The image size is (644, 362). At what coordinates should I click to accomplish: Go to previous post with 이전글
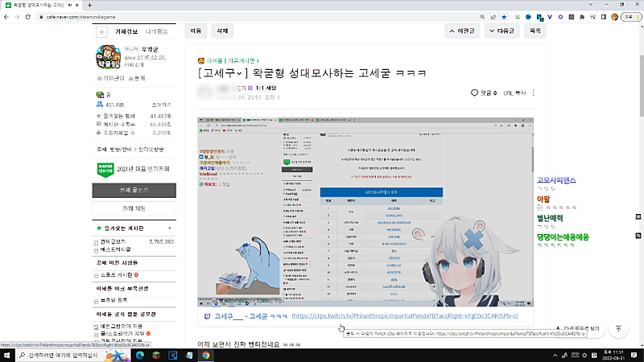[x=460, y=31]
